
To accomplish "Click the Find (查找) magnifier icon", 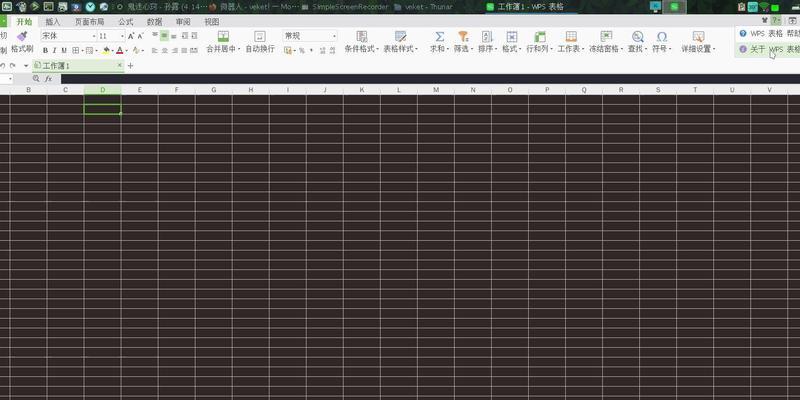I will pos(637,36).
